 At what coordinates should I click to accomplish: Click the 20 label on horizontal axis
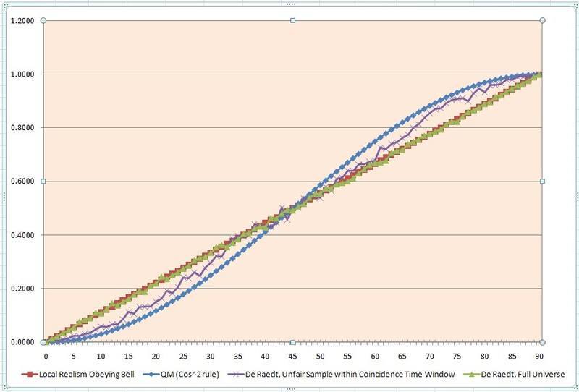(156, 357)
